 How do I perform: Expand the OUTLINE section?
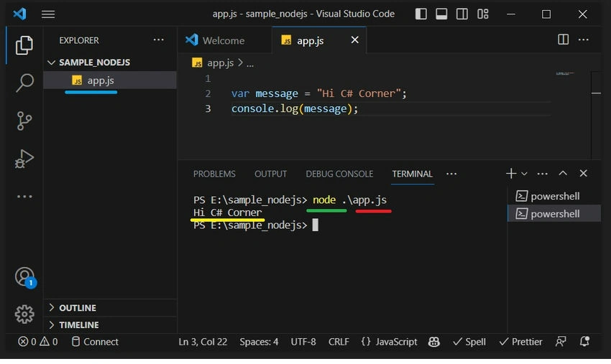click(x=110, y=307)
